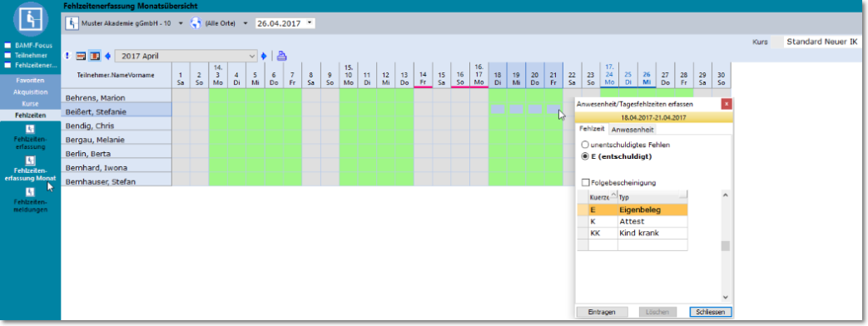The height and width of the screenshot is (326, 868).
Task: Expand the Muster Akademie gGmbH dropdown arrow
Action: click(x=181, y=24)
